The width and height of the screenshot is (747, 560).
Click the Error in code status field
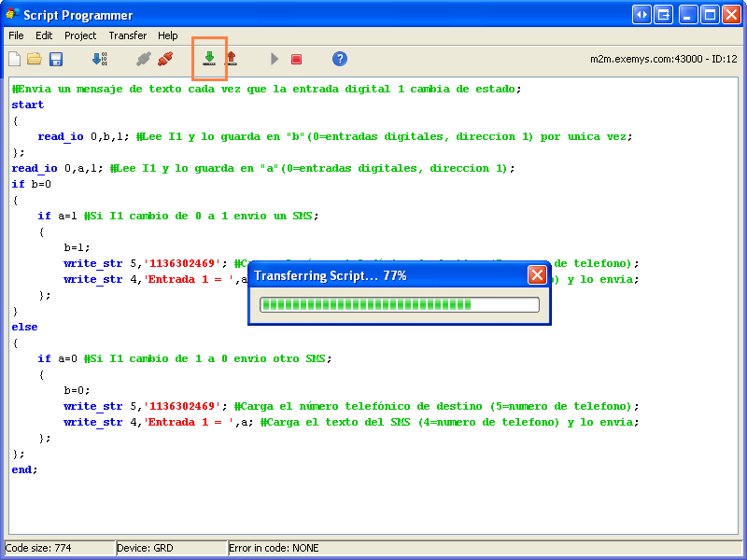(274, 548)
